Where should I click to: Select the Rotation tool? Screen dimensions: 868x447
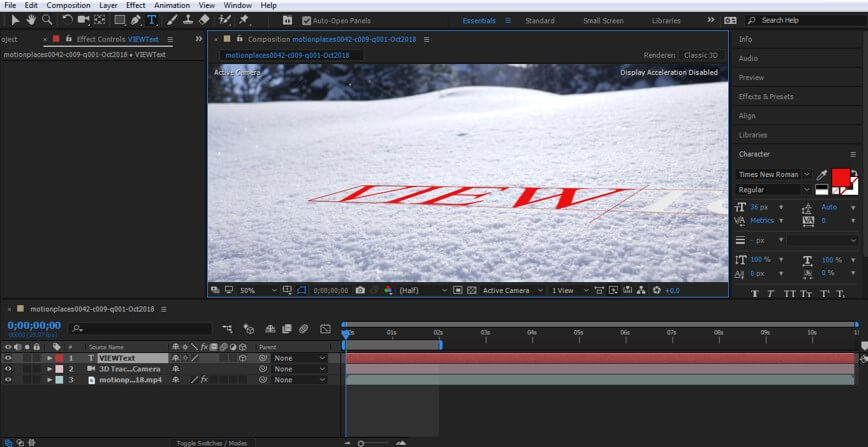coord(67,19)
